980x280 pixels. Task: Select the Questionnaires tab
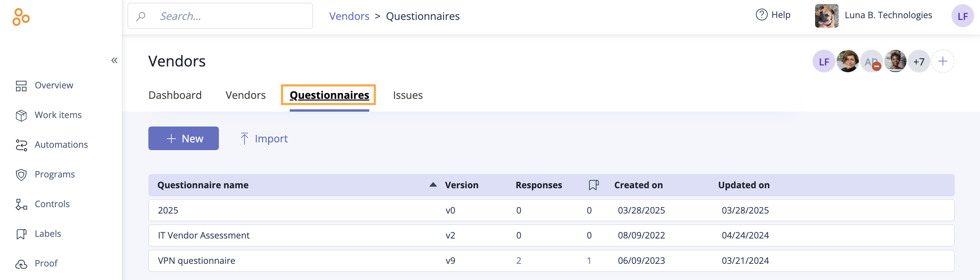(x=329, y=95)
